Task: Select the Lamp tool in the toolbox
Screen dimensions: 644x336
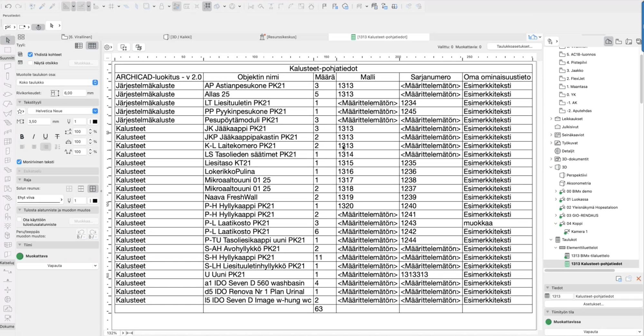Action: [8, 226]
